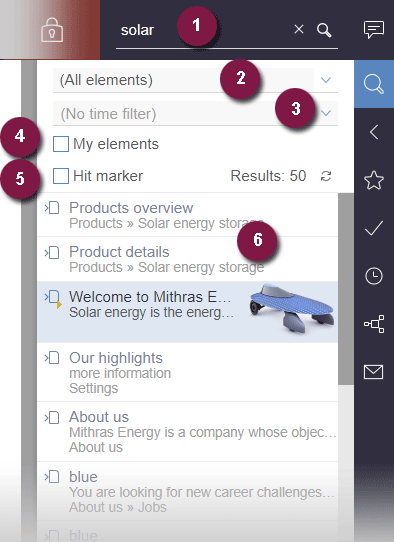
Task: Open the comments speech bubble icon
Action: click(374, 30)
